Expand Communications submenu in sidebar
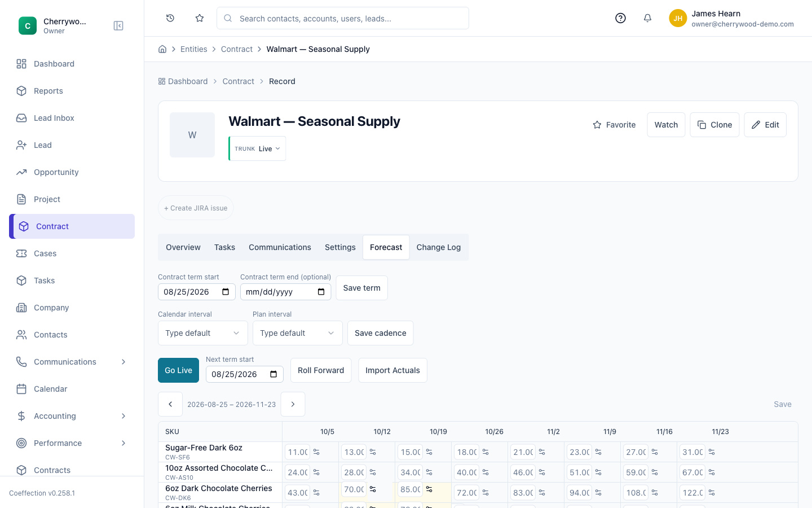 click(123, 362)
